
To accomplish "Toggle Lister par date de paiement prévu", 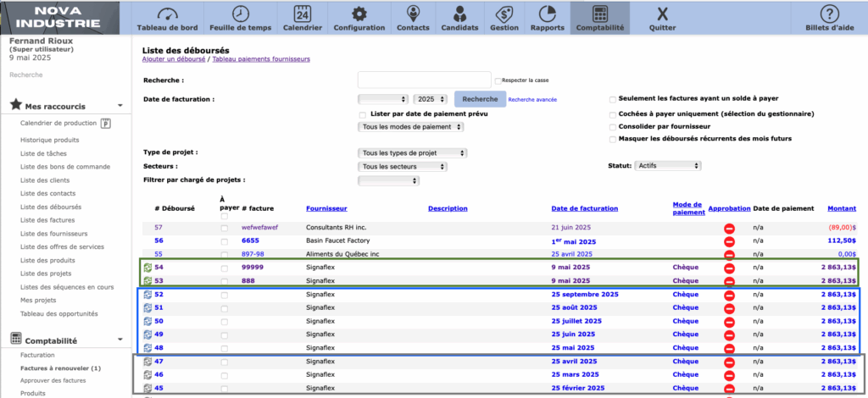I will pyautogui.click(x=363, y=114).
